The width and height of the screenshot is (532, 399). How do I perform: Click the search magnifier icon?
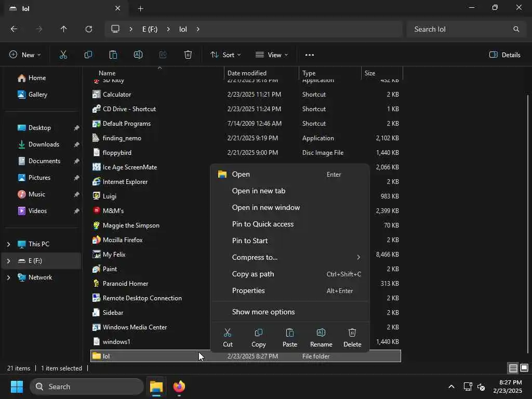[x=516, y=29]
